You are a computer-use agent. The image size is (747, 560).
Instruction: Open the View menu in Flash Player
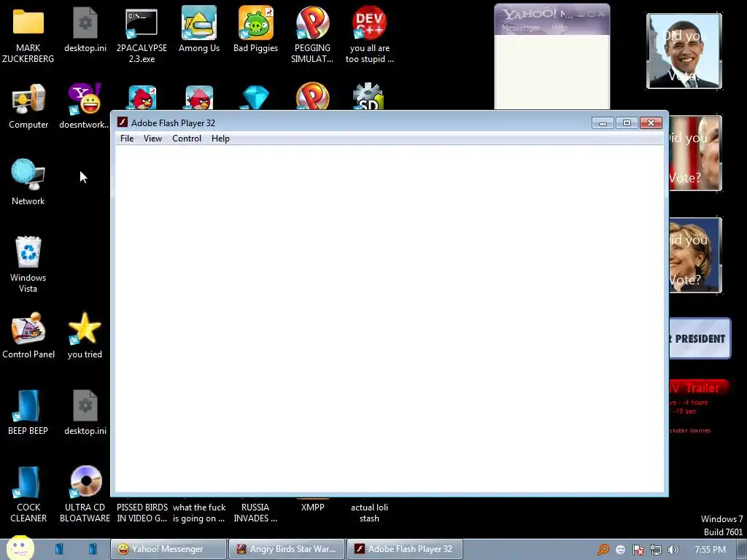(152, 139)
